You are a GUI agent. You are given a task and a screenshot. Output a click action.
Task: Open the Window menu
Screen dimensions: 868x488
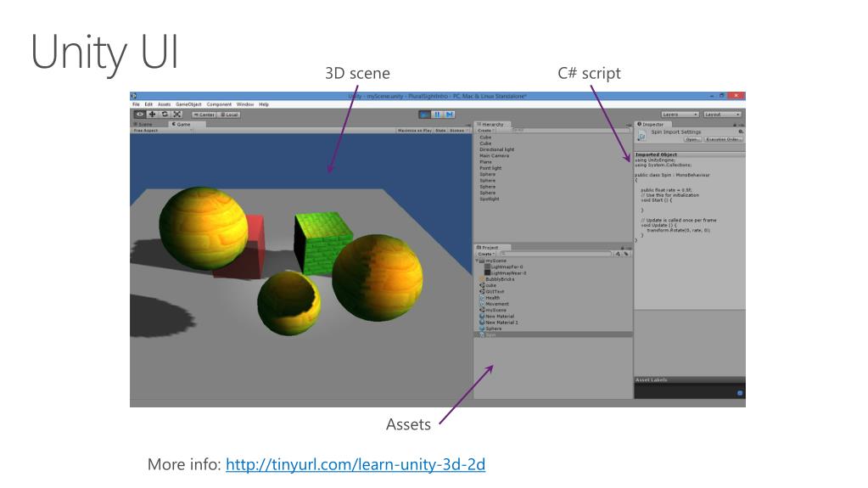click(x=244, y=104)
